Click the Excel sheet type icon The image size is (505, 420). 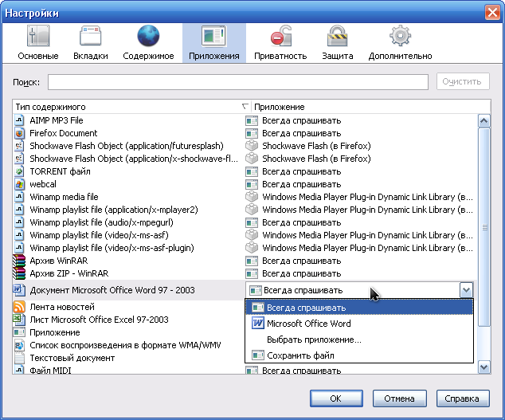19,320
